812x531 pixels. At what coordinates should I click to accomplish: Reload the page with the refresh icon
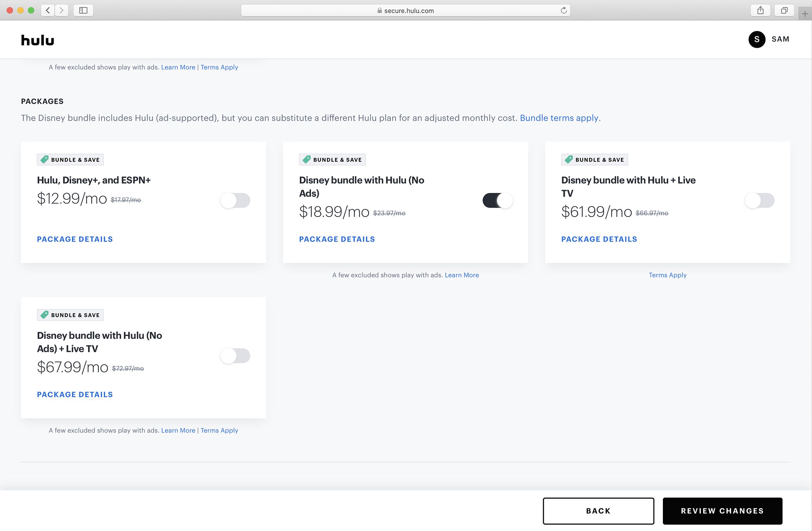point(563,10)
